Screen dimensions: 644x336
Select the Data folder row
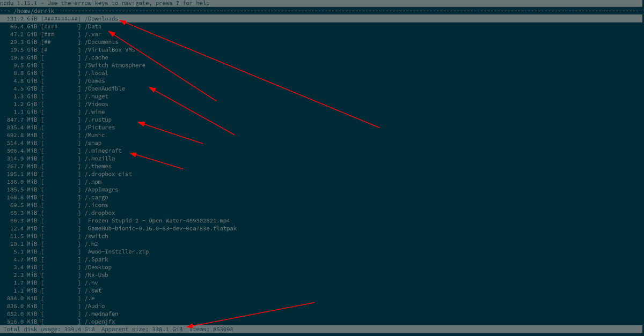click(x=94, y=26)
